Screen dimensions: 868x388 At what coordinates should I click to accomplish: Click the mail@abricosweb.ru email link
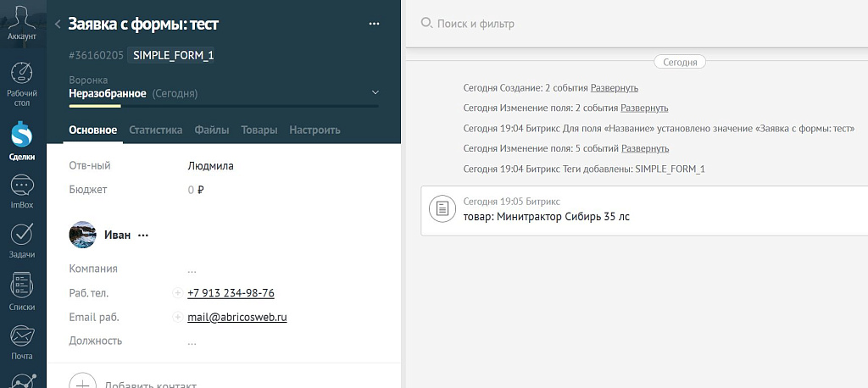tap(236, 318)
